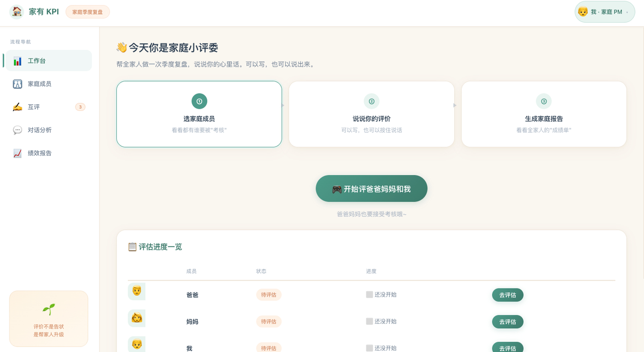Select the 说说你的评价 step card

tap(372, 114)
